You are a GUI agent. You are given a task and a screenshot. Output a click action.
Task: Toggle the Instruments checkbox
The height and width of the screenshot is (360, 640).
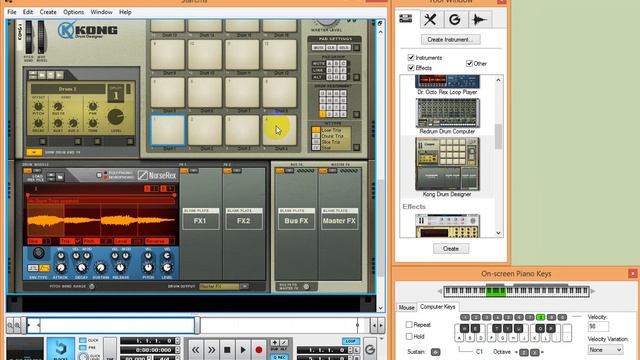[x=411, y=57]
